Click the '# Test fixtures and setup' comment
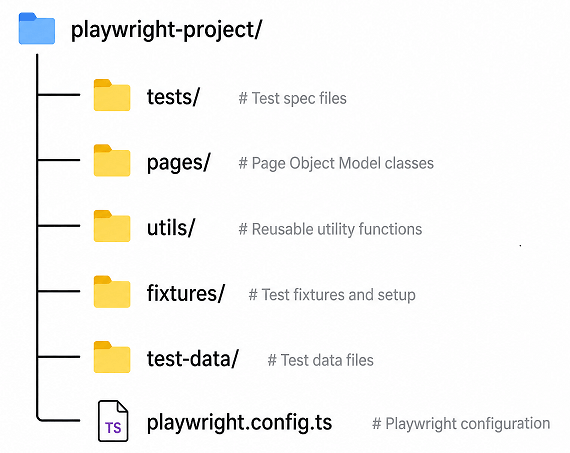 pos(332,295)
